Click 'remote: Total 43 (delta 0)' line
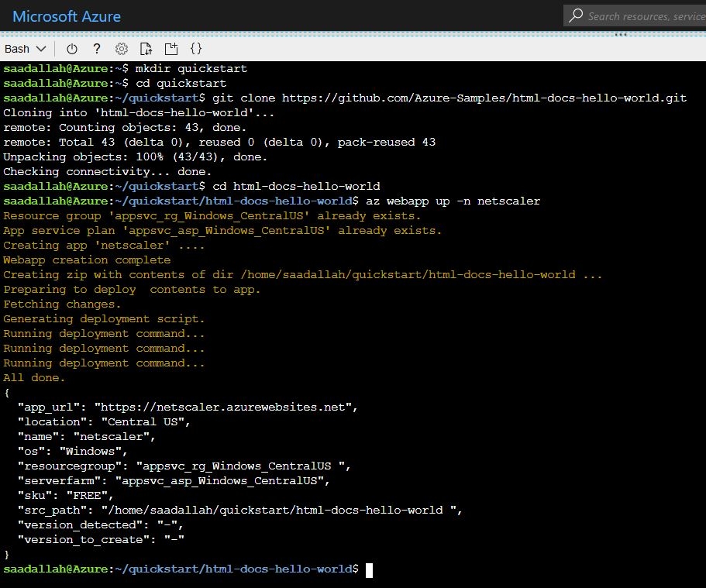This screenshot has height=588, width=706. (219, 143)
